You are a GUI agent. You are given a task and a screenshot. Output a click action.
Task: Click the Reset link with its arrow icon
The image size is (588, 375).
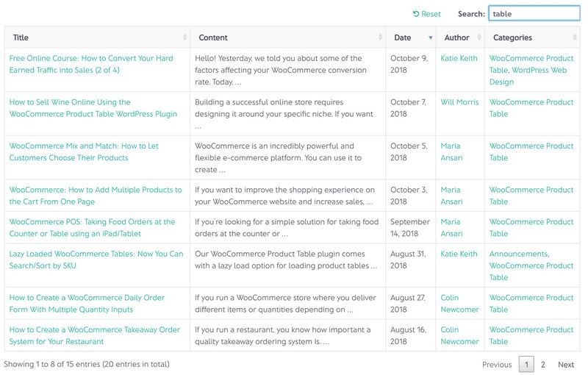click(x=427, y=14)
